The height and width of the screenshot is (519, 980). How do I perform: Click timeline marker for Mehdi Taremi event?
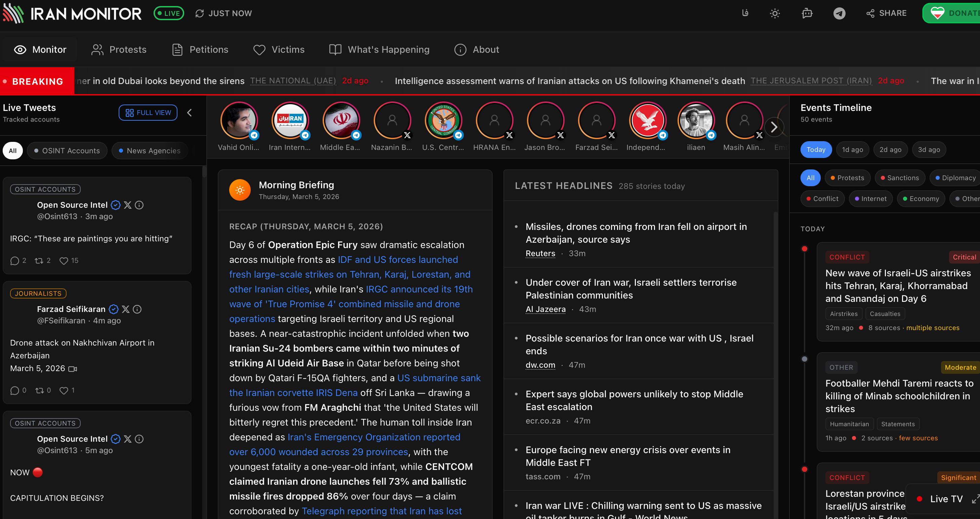(804, 359)
